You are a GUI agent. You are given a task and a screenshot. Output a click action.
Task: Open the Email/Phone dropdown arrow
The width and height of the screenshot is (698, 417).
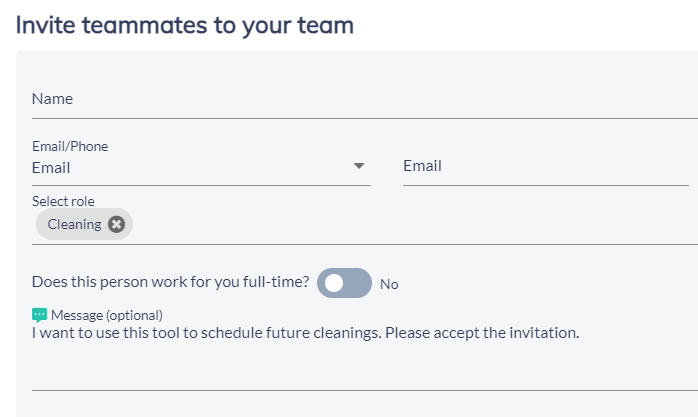[359, 166]
